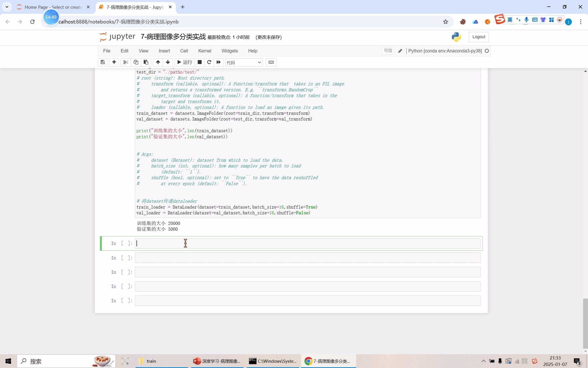Expand the browser tab search chevron
This screenshot has height=368, width=588.
(x=7, y=7)
